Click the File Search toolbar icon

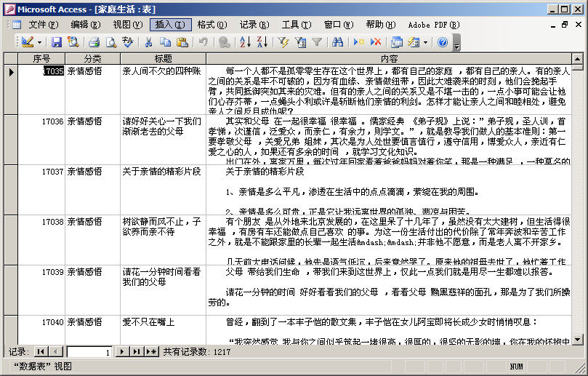click(x=73, y=42)
